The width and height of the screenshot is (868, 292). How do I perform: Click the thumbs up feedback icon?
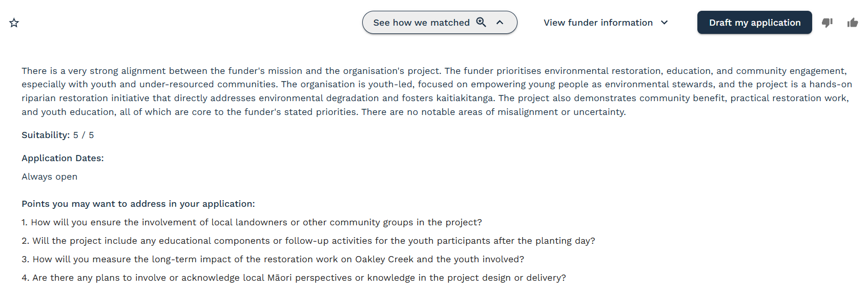click(x=853, y=23)
